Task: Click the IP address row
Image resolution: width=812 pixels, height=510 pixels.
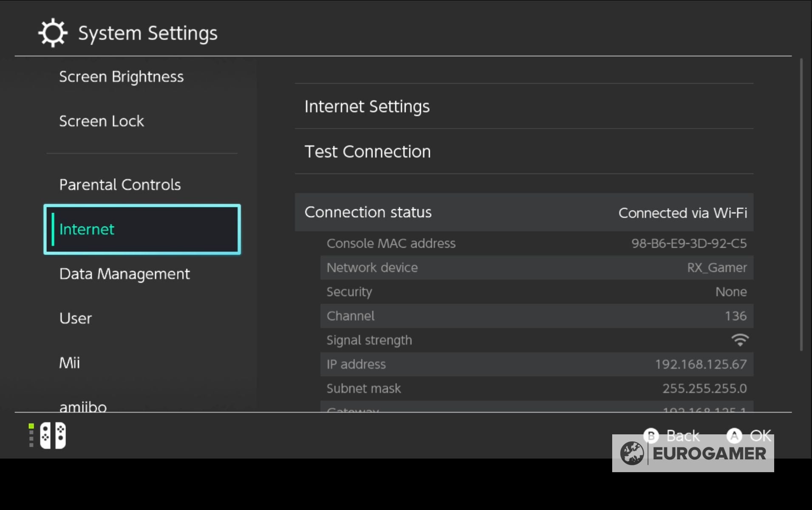Action: (537, 364)
